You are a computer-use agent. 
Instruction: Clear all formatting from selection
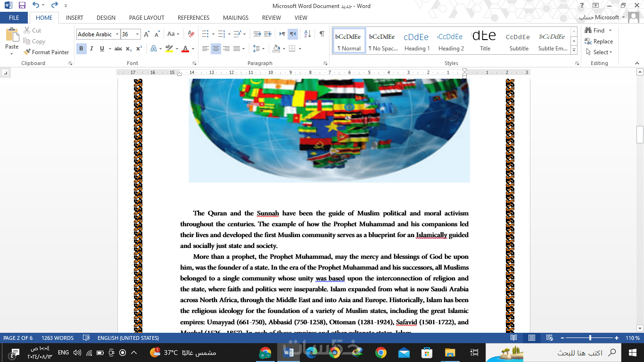pyautogui.click(x=191, y=34)
